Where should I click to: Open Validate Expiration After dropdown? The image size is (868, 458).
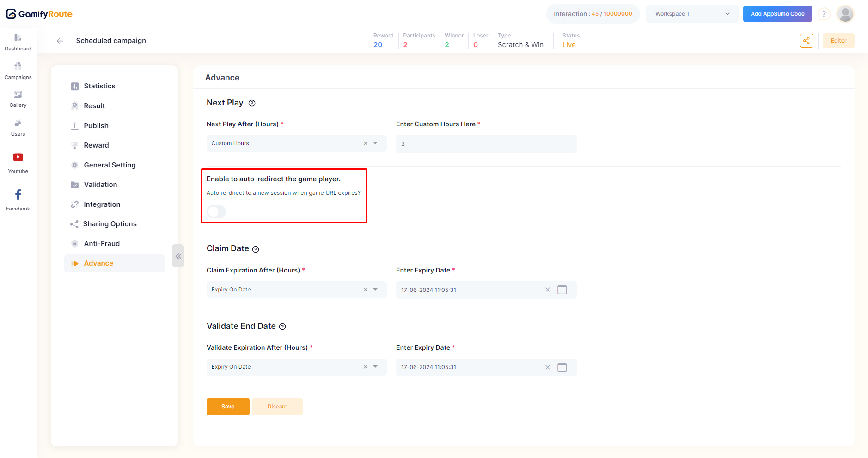click(375, 367)
